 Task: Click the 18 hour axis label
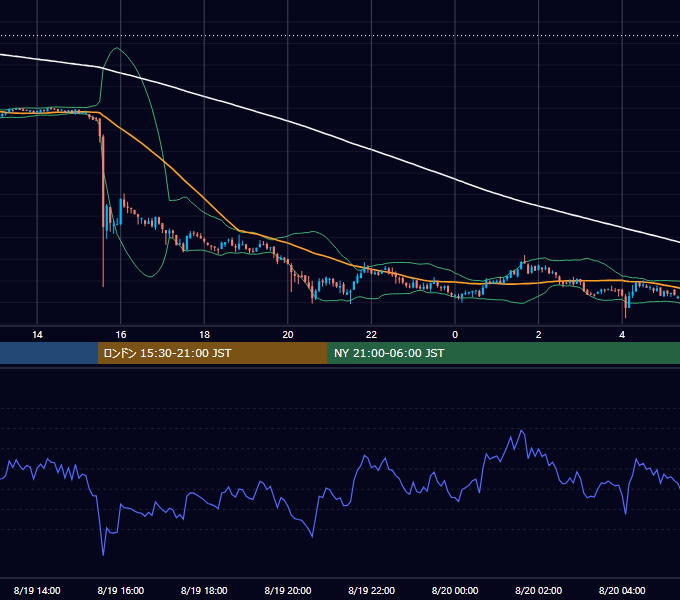(204, 335)
